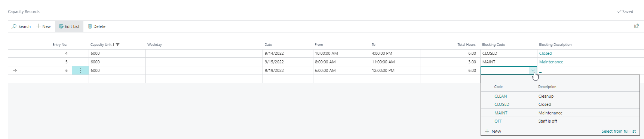Viewport: 644px width, 139px height.
Task: Click the 12:00:00 PM To cell
Action: pyautogui.click(x=395, y=70)
